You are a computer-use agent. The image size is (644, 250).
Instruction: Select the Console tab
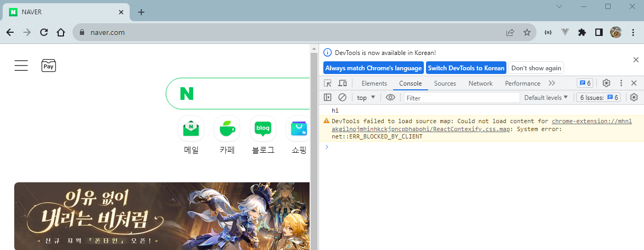coord(411,83)
